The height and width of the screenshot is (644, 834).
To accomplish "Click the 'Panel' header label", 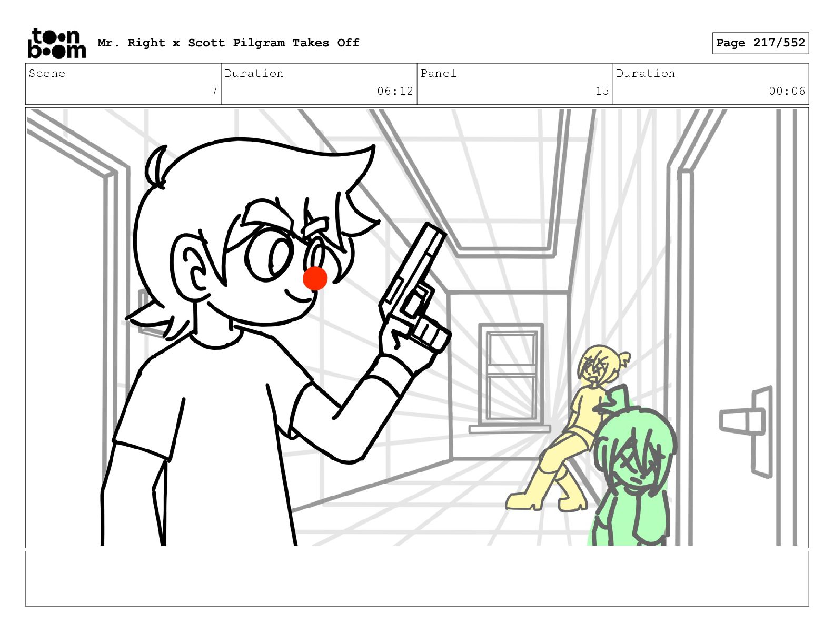I will pyautogui.click(x=439, y=73).
